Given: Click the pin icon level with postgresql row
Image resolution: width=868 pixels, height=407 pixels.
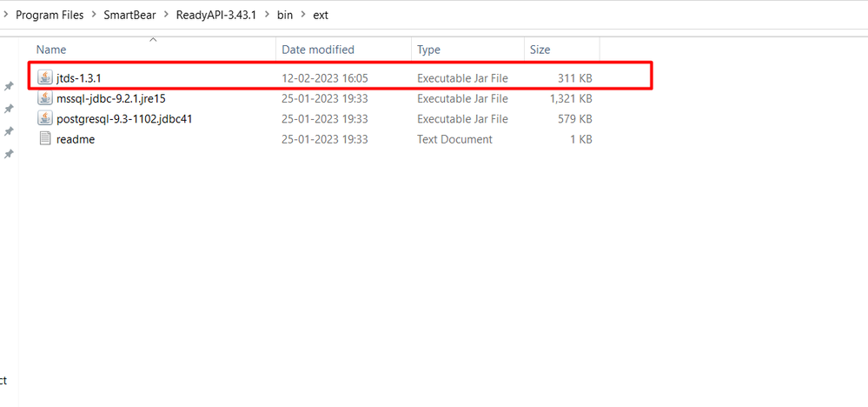Looking at the screenshot, I should [x=9, y=132].
